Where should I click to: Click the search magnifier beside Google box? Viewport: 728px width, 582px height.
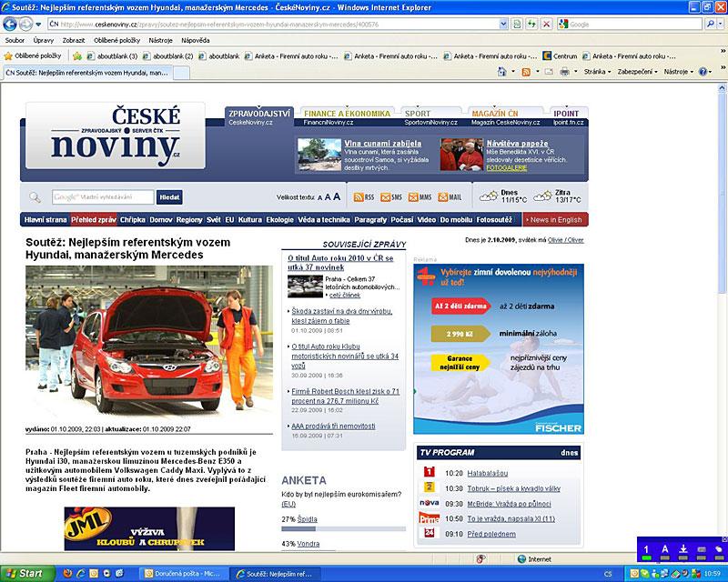click(x=710, y=24)
